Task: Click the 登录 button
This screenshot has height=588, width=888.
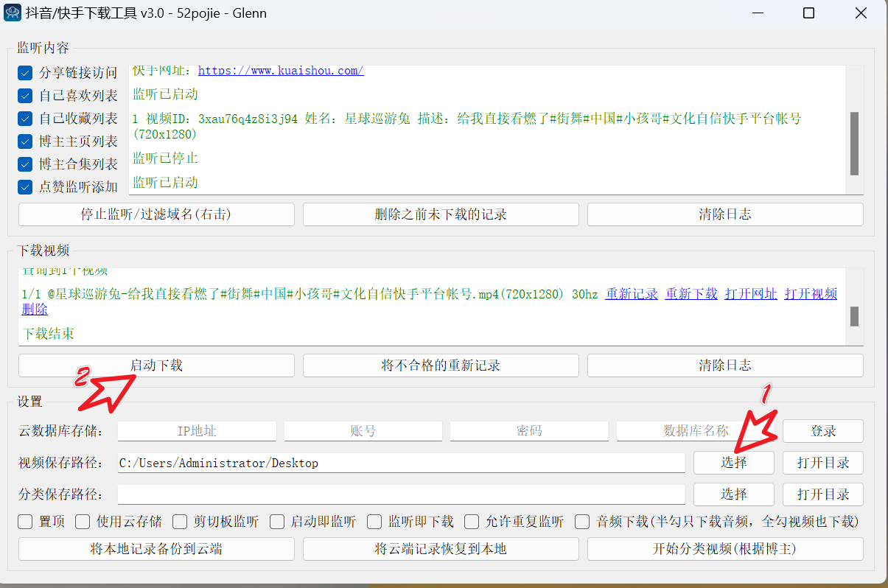Action: click(x=822, y=431)
